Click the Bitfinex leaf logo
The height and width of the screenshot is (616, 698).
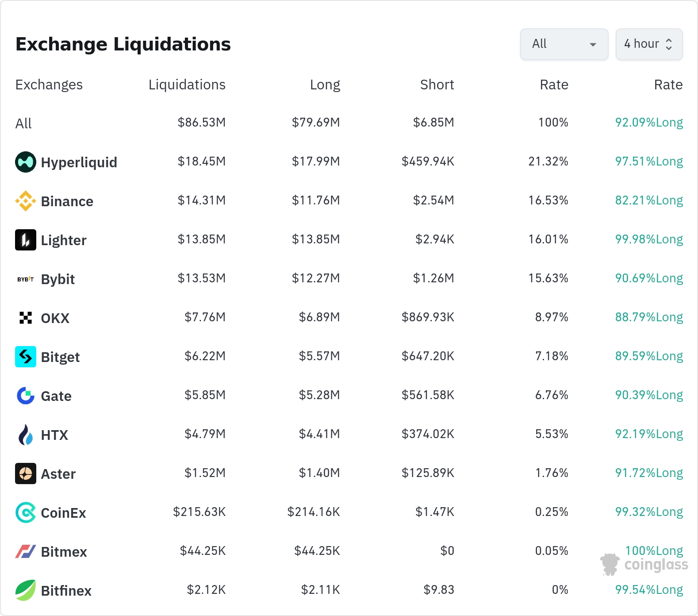coord(26,590)
